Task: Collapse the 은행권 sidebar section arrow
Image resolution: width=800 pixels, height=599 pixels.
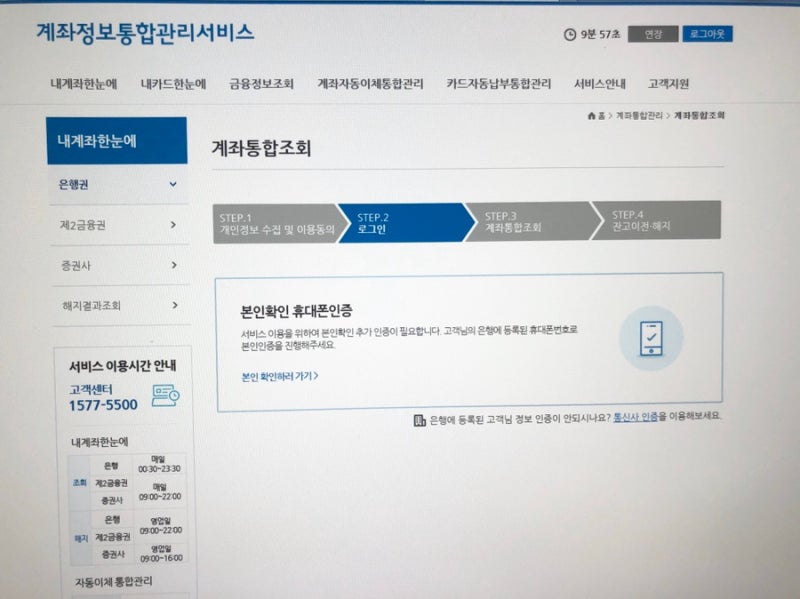Action: point(173,184)
